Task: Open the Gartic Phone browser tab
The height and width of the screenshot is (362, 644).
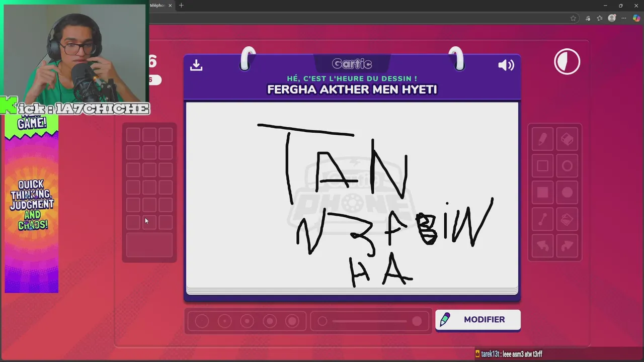Action: click(x=160, y=6)
